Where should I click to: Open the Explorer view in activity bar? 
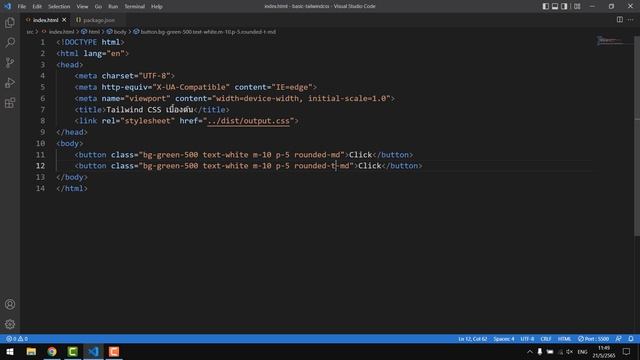[10, 22]
